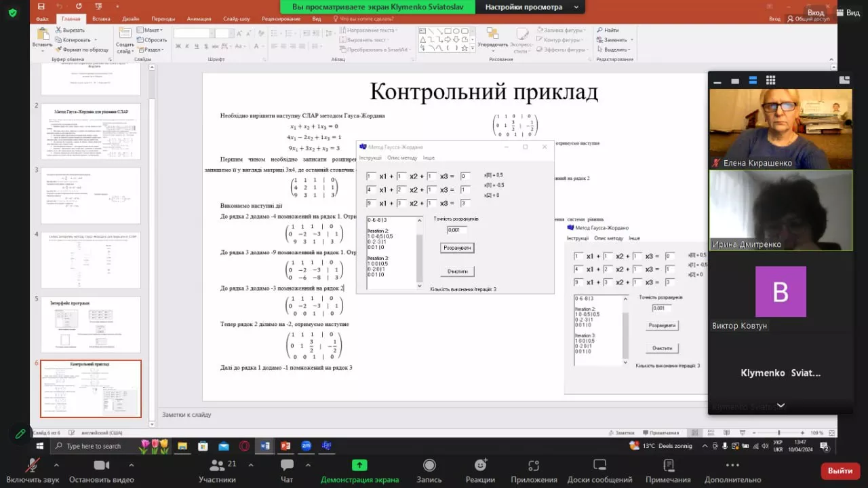Start recording with the Запись icon
Viewport: 868px width, 488px height.
(429, 465)
